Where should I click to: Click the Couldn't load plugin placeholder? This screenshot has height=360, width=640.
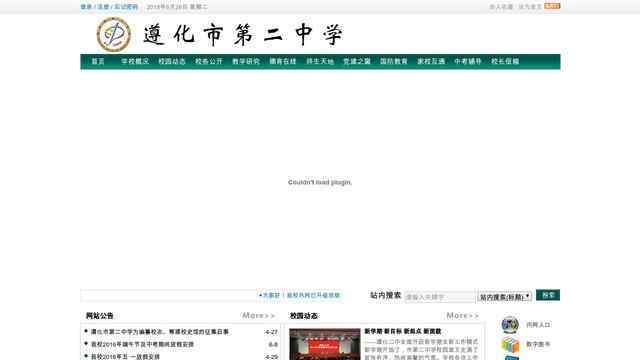point(320,182)
